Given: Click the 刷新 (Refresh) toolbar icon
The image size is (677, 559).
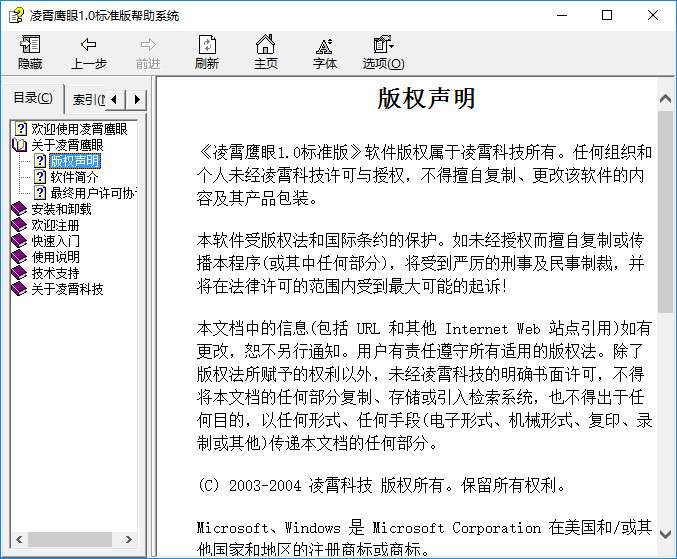Looking at the screenshot, I should point(207,44).
